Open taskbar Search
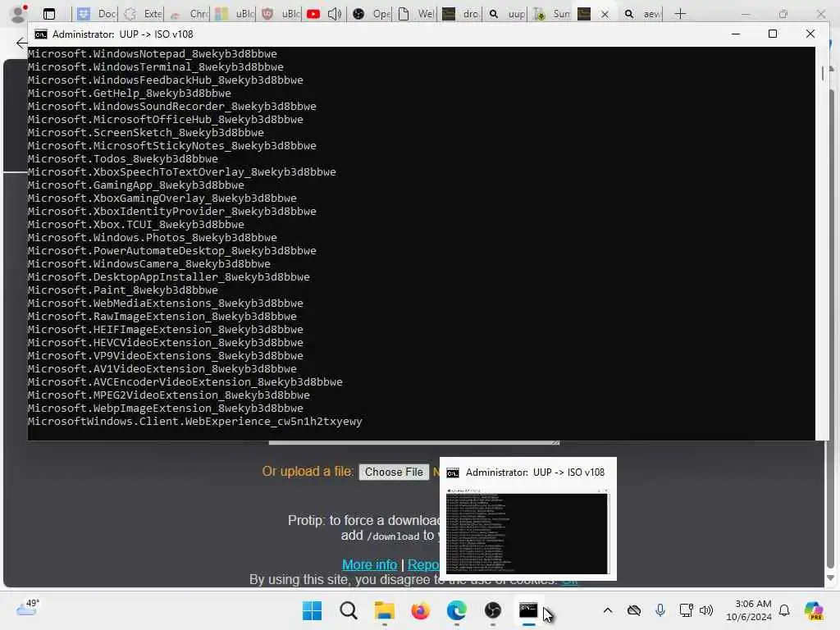This screenshot has height=630, width=840. point(348,610)
